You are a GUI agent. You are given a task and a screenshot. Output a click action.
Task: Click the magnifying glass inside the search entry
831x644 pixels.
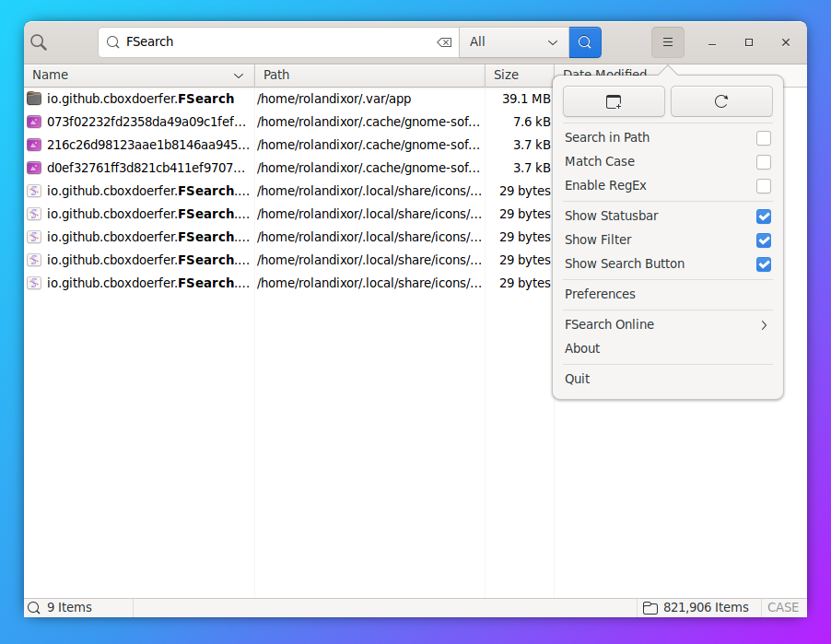[111, 41]
